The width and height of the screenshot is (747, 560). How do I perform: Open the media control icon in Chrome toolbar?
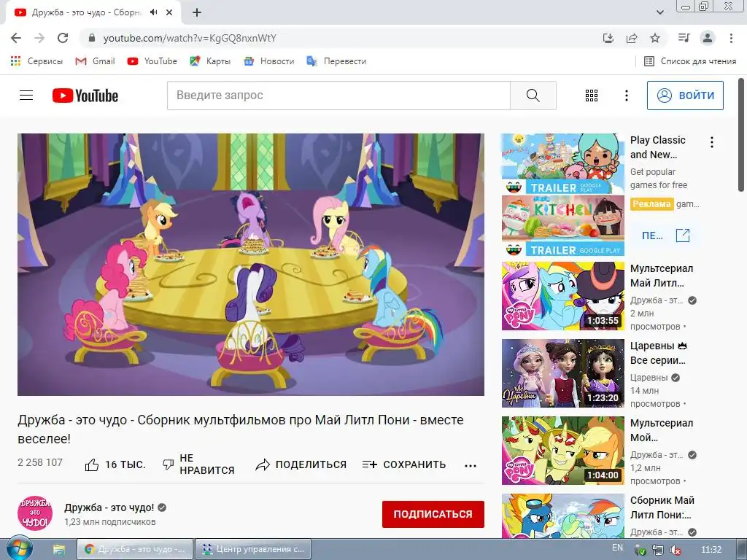(684, 38)
